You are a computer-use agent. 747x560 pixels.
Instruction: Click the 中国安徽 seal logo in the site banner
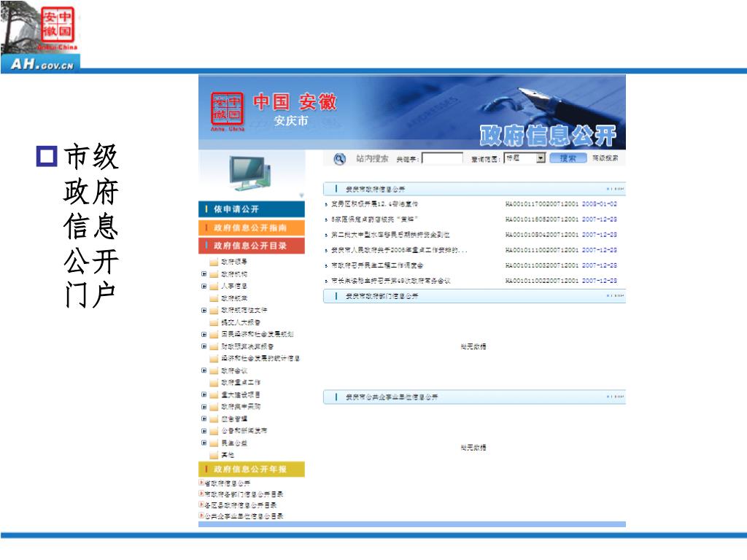228,112
